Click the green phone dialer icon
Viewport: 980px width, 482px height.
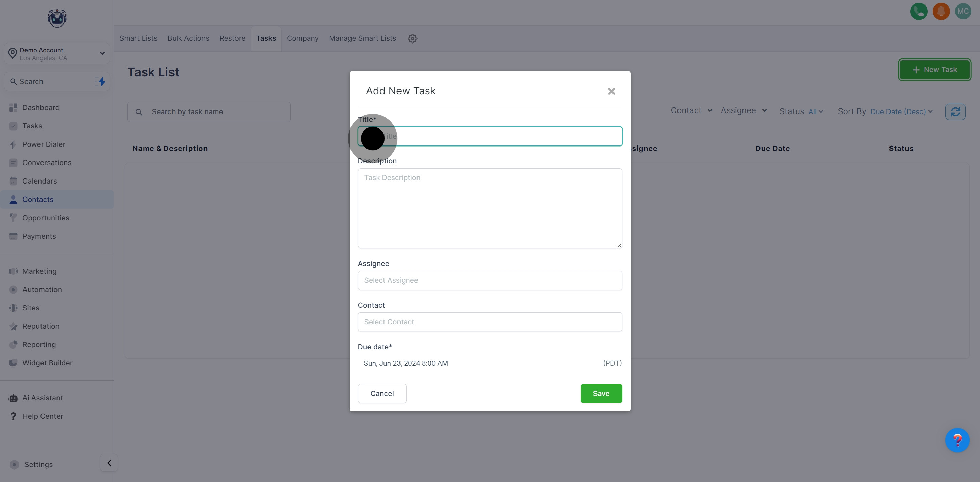(918, 12)
